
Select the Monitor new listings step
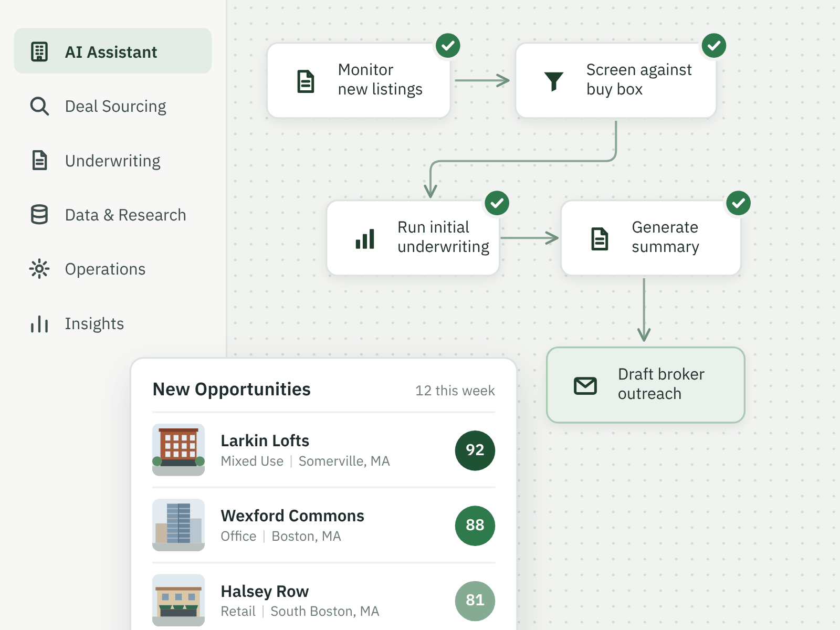tap(359, 80)
